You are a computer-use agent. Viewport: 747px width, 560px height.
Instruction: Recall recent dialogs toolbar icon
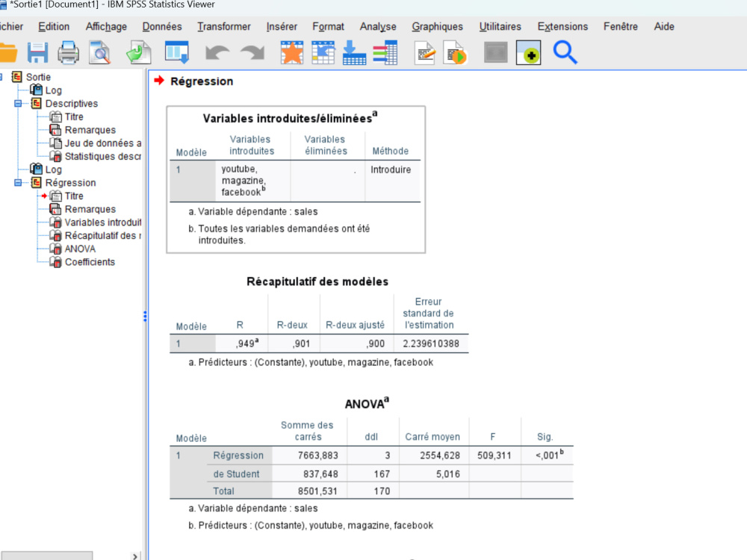[177, 52]
